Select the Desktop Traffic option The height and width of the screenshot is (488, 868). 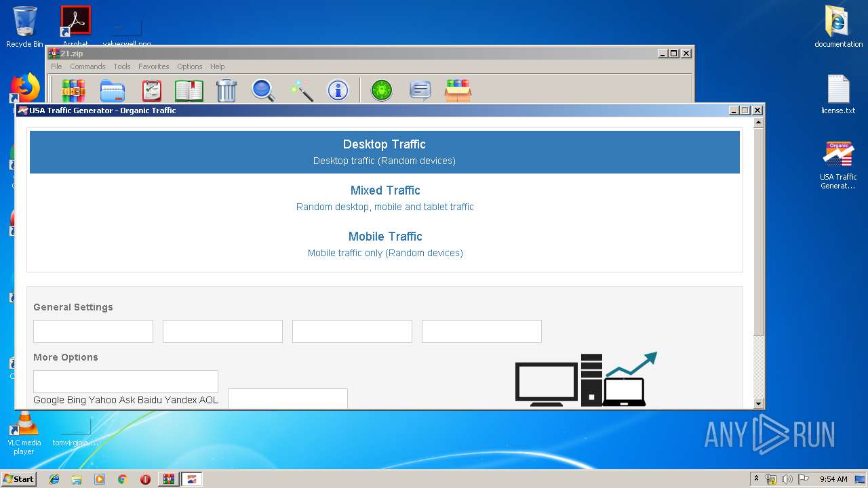point(384,152)
